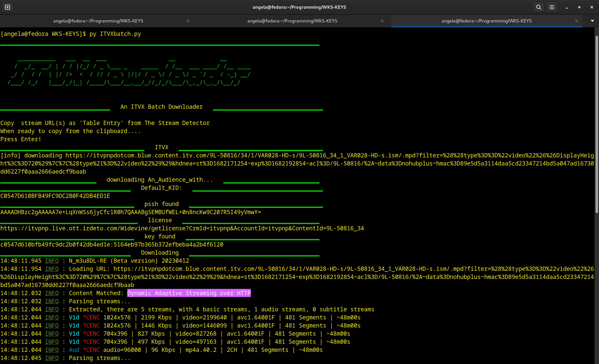Close the first terminal tab
Screen dimensions: 599x364
188,21
